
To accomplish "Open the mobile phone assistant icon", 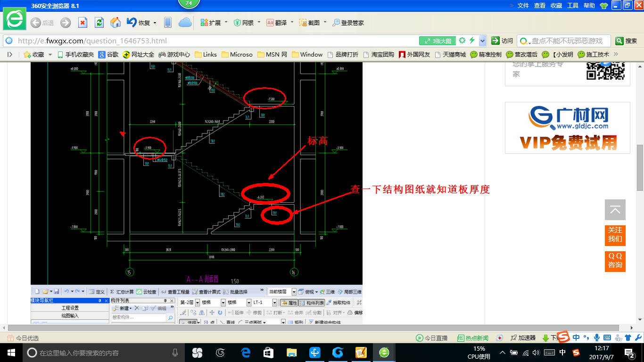I will coord(167,23).
